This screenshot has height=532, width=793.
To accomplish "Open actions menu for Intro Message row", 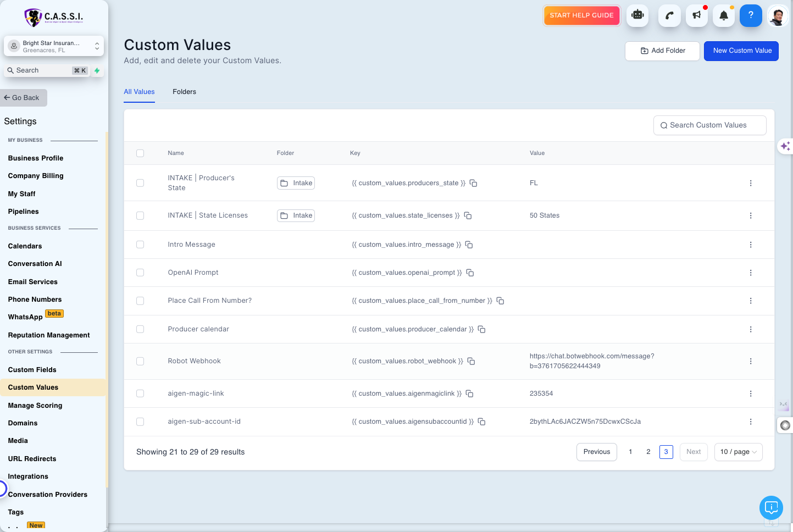I will tap(751, 245).
